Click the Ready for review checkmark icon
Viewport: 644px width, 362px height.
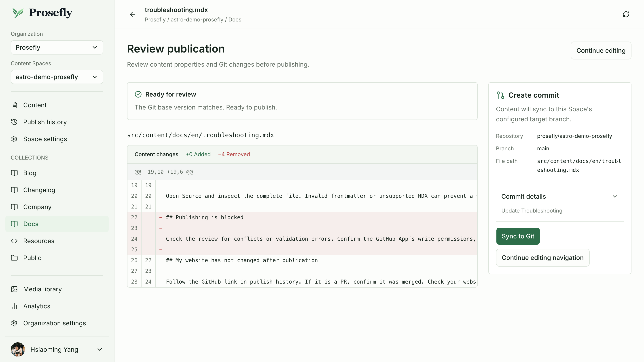click(138, 94)
